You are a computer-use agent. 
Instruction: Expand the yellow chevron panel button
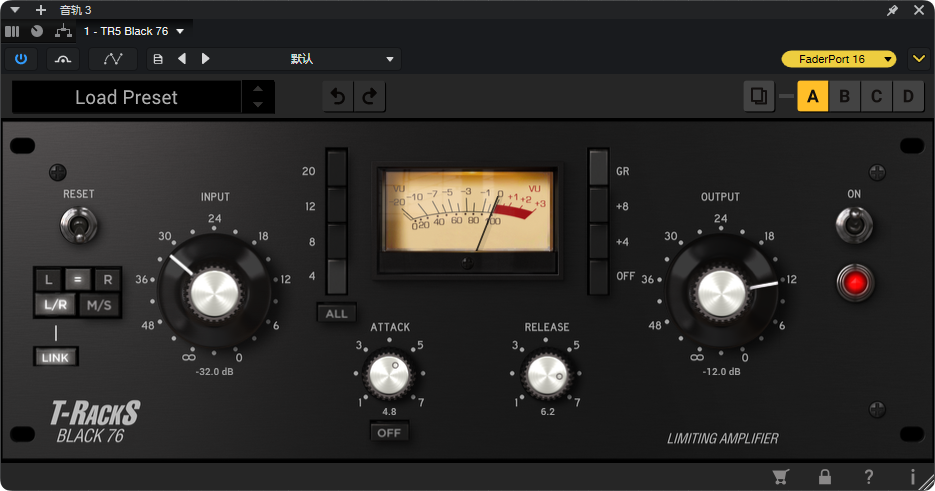pos(918,59)
